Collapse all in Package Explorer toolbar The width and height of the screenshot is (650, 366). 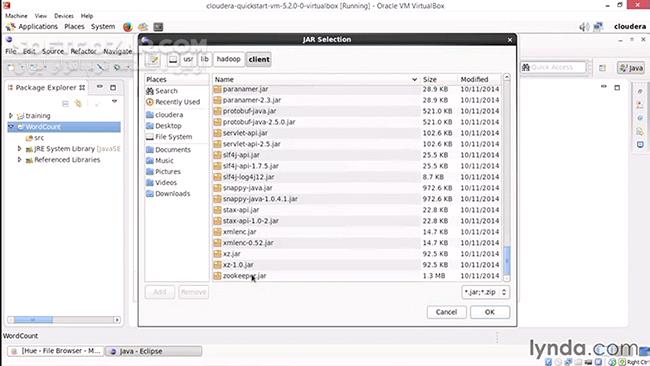pyautogui.click(x=65, y=103)
